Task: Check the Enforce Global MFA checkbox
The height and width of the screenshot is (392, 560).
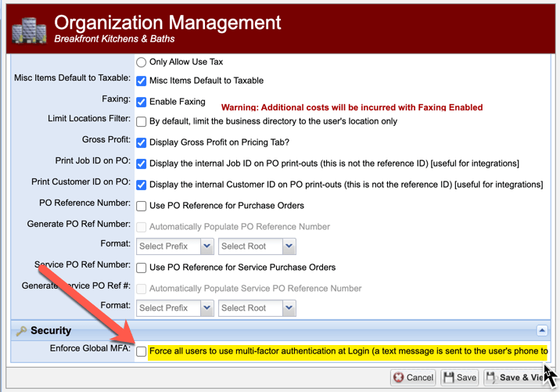Action: tap(141, 351)
